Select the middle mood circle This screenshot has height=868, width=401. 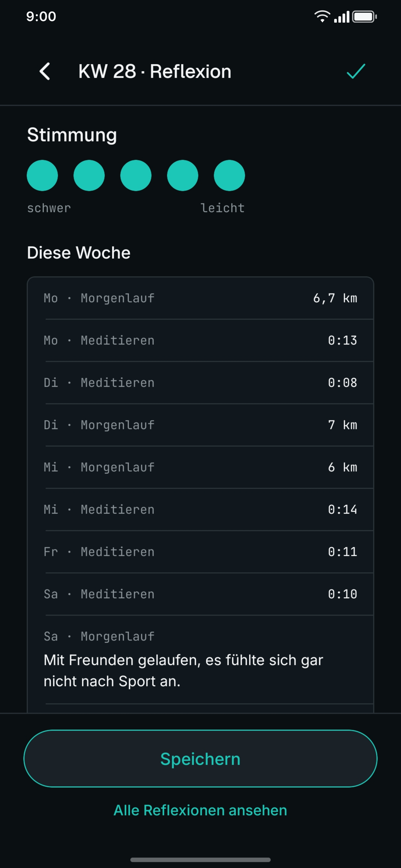click(136, 175)
